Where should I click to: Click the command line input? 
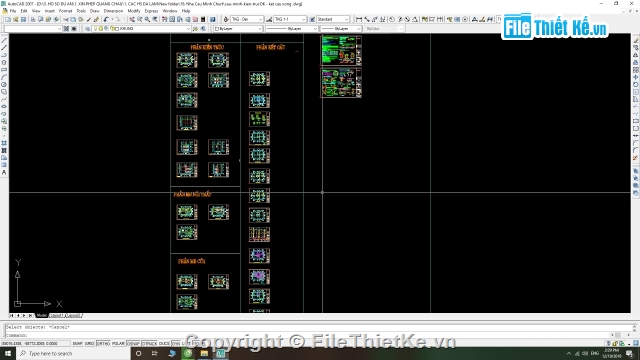(318, 336)
